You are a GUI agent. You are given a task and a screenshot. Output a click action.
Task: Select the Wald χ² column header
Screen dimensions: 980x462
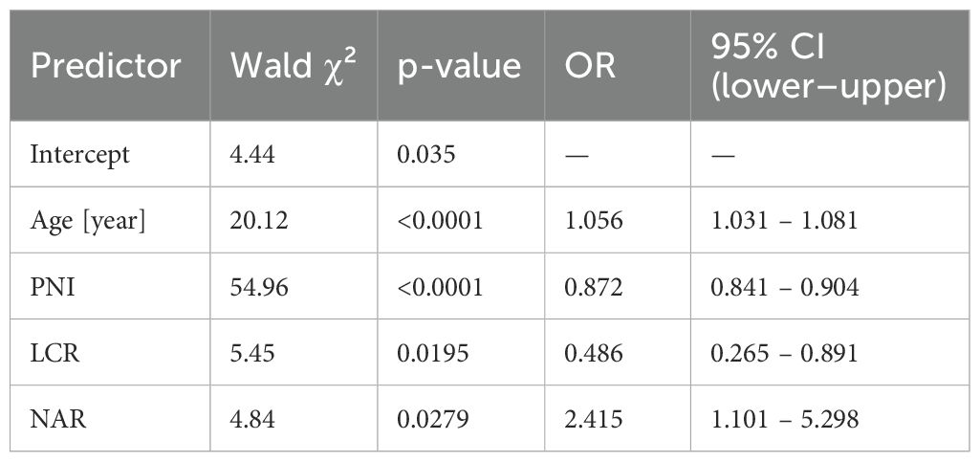pos(294,65)
